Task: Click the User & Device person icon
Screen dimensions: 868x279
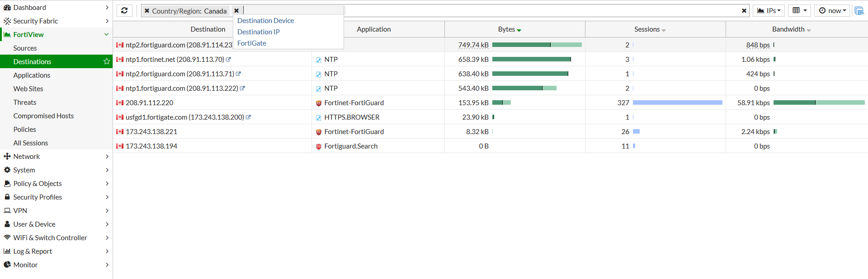Action: click(x=7, y=224)
